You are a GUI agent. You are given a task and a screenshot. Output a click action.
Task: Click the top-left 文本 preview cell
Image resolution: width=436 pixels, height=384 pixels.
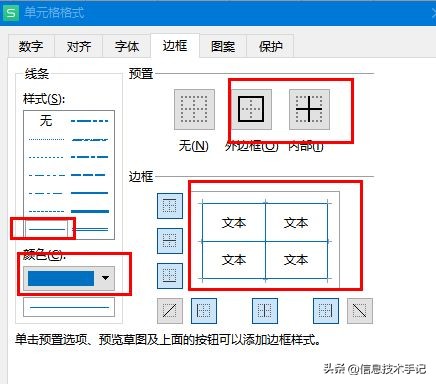coord(234,223)
